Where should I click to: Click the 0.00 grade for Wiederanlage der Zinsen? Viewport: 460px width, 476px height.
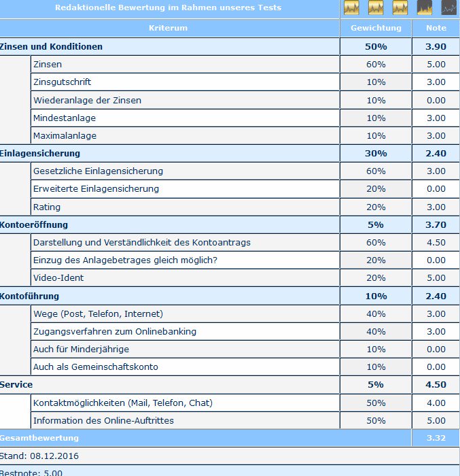point(436,100)
